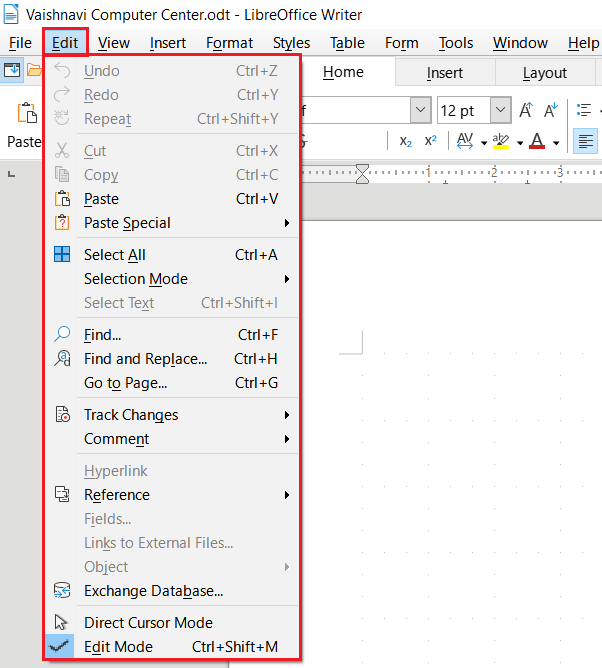Image resolution: width=602 pixels, height=668 pixels.
Task: Click the Paste label button under clipboard
Action: point(24,141)
